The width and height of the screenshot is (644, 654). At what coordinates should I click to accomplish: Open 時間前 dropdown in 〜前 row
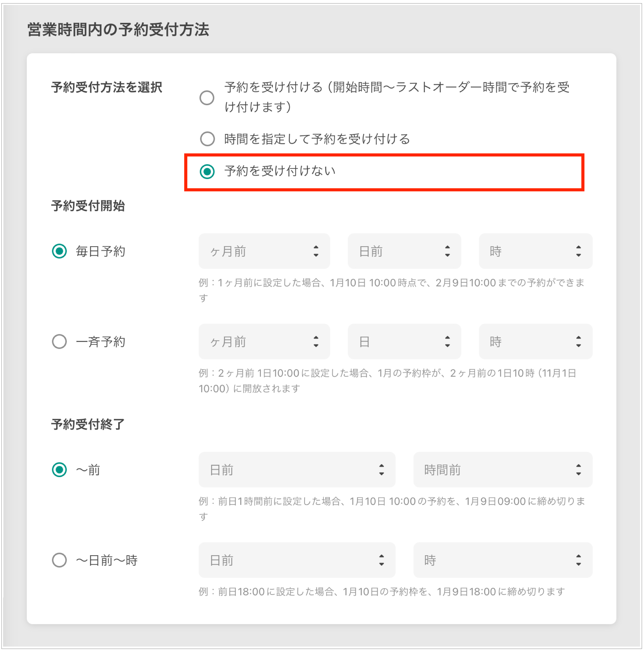[503, 470]
